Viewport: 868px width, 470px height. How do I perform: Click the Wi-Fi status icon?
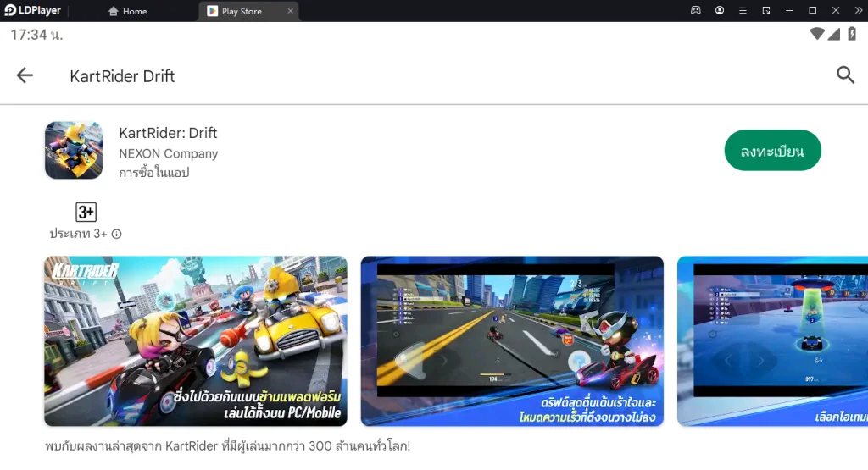click(x=816, y=34)
